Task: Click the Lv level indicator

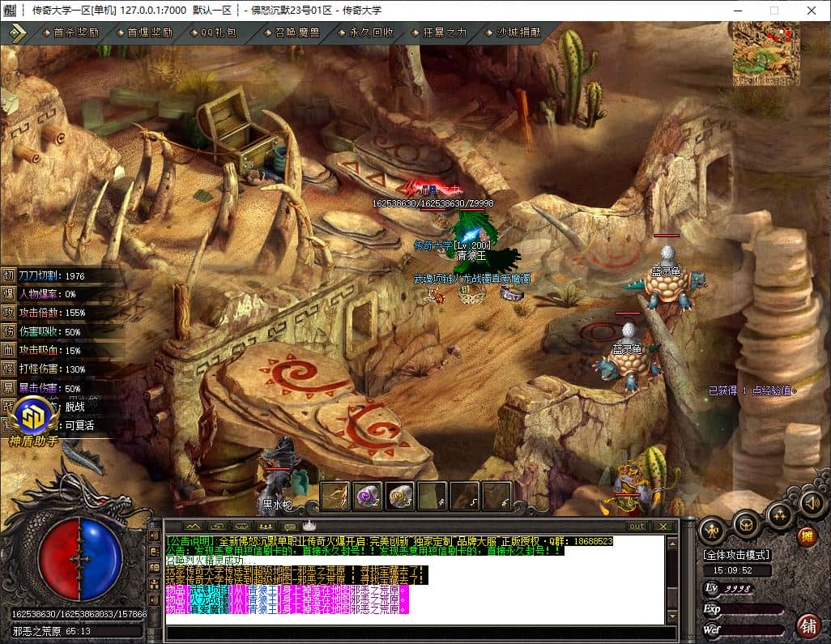Action: (x=728, y=588)
